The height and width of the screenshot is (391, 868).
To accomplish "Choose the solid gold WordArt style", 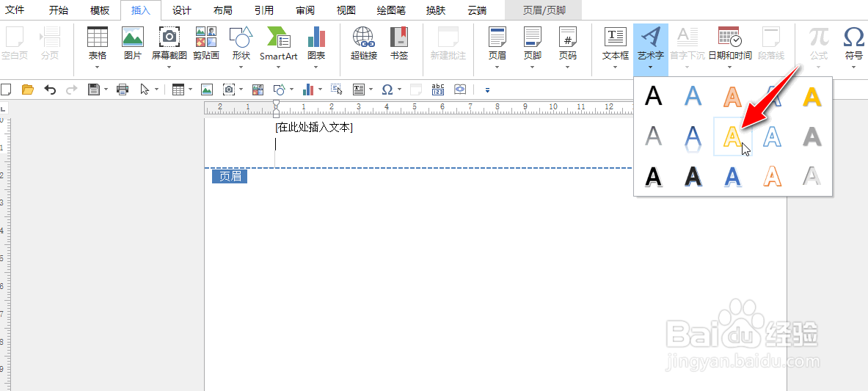I will click(x=812, y=96).
